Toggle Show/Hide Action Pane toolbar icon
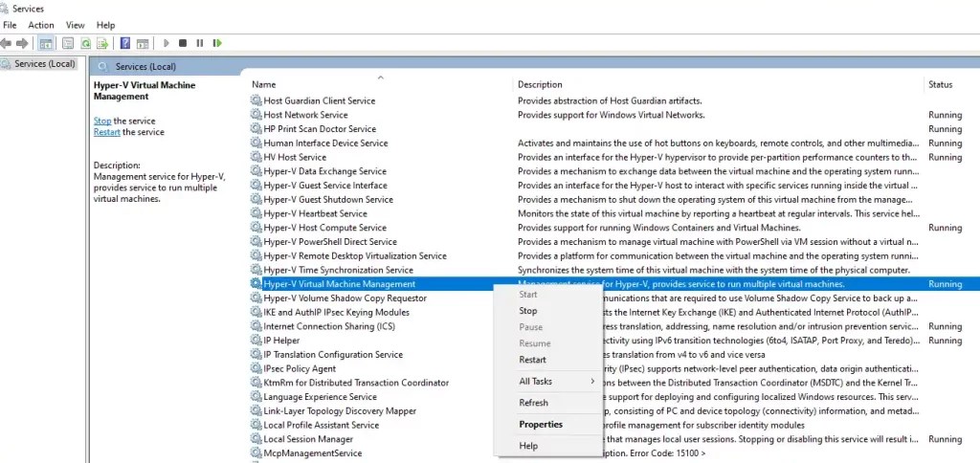The height and width of the screenshot is (463, 980). [143, 43]
